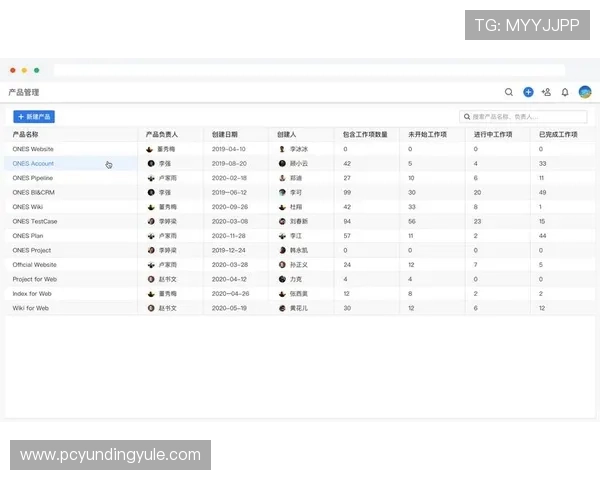Click the yellow window minimize dot
The image size is (600, 480).
coord(24,70)
